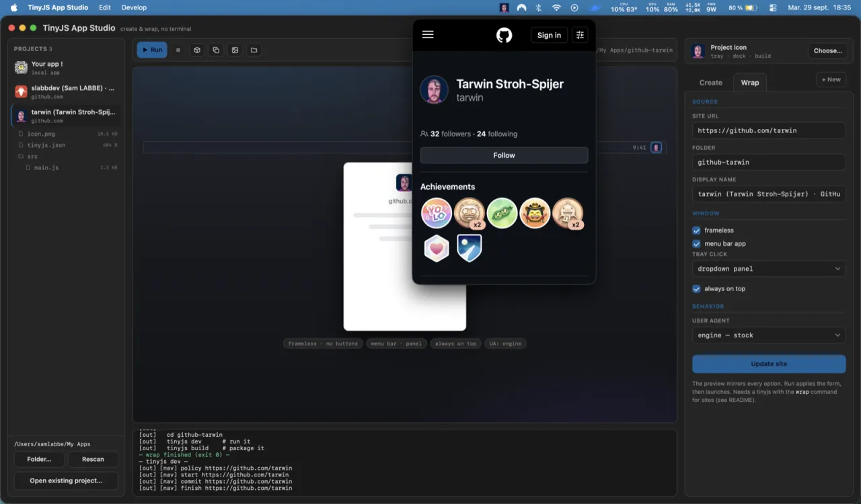Click the project icon thumbnail in the right panel
The width and height of the screenshot is (861, 504).
pos(698,51)
